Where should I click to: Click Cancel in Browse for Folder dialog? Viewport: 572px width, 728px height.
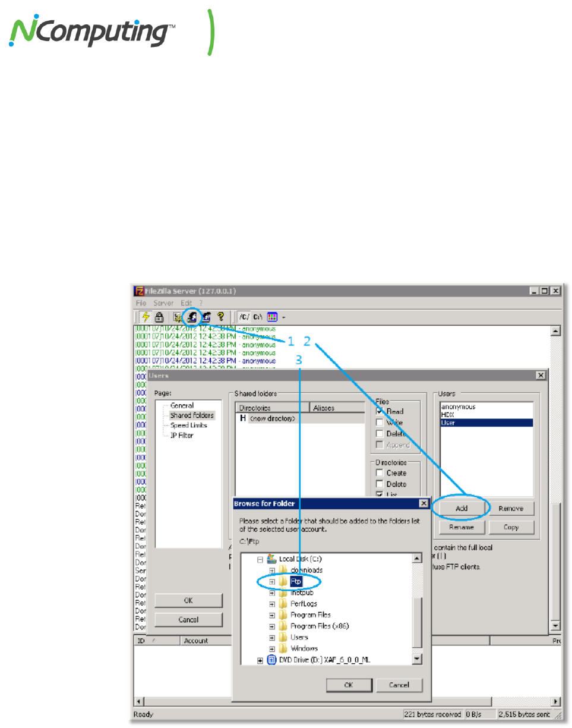tap(399, 685)
